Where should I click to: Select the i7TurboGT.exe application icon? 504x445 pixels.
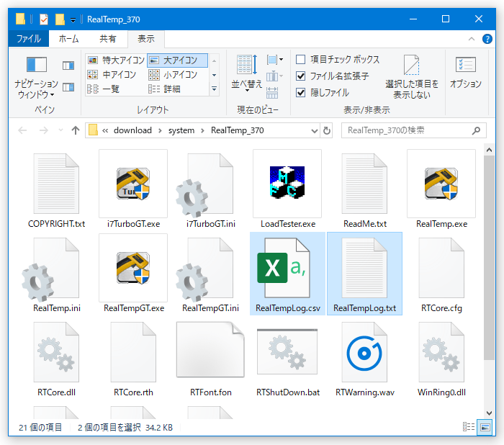(x=132, y=184)
